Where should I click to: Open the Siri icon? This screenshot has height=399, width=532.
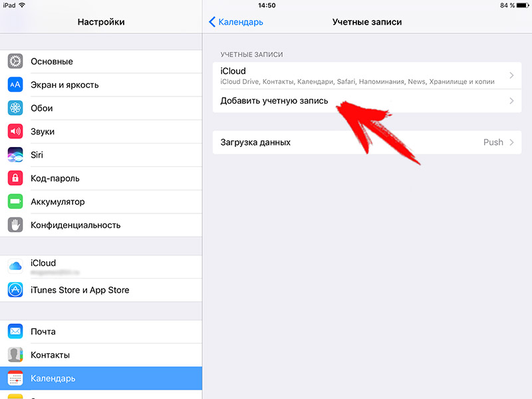click(x=15, y=155)
